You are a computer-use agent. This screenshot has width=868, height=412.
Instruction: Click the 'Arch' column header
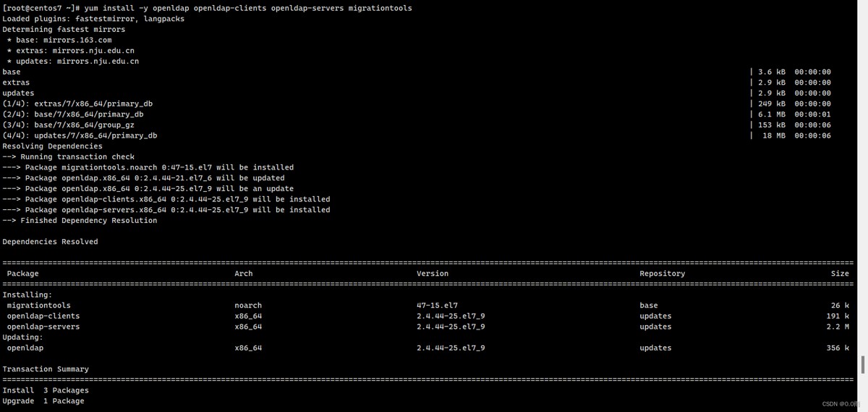pos(244,274)
